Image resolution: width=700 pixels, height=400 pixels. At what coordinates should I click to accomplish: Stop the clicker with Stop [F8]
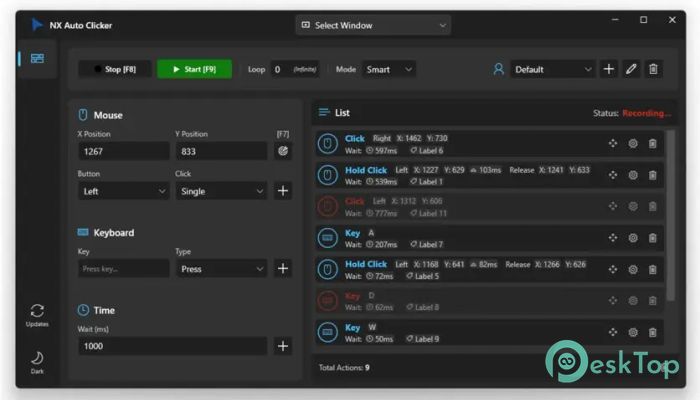pos(115,69)
